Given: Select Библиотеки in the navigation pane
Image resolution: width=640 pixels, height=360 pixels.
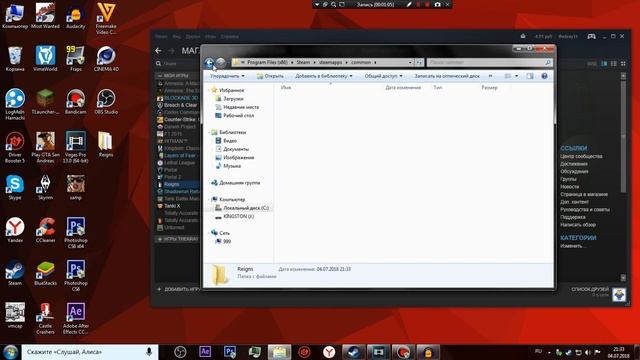Looking at the screenshot, I should click(233, 132).
